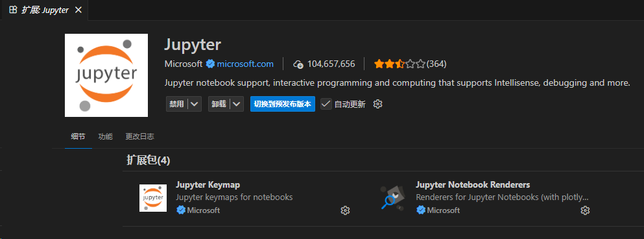Close the 扩展: Jupyter editor tab
The width and height of the screenshot is (644, 239).
click(78, 10)
